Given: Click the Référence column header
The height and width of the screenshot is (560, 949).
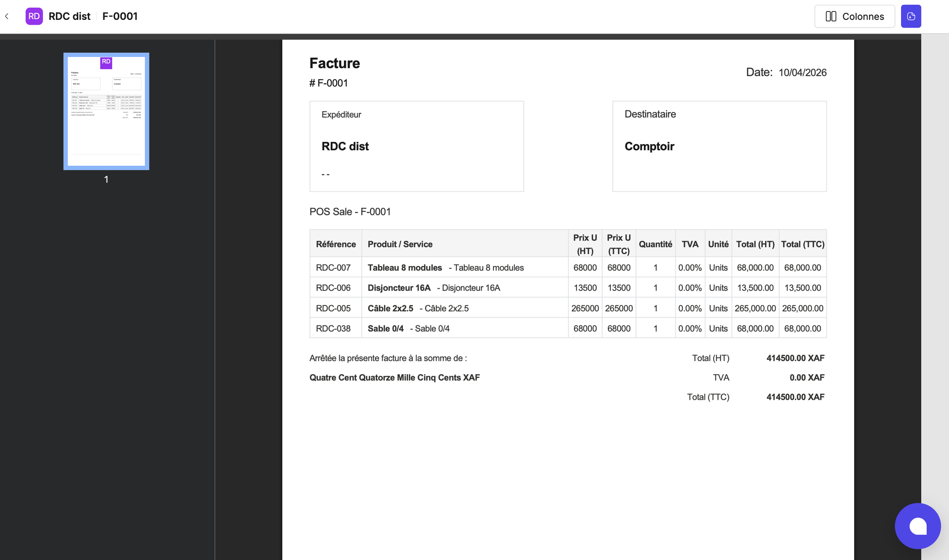Looking at the screenshot, I should pos(335,244).
